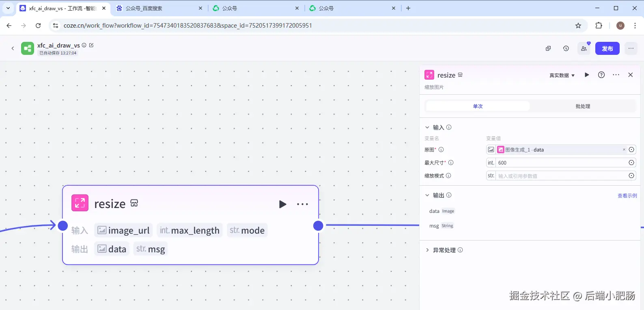644x310 pixels.
Task: Click the data Image output row
Action: coord(442,211)
